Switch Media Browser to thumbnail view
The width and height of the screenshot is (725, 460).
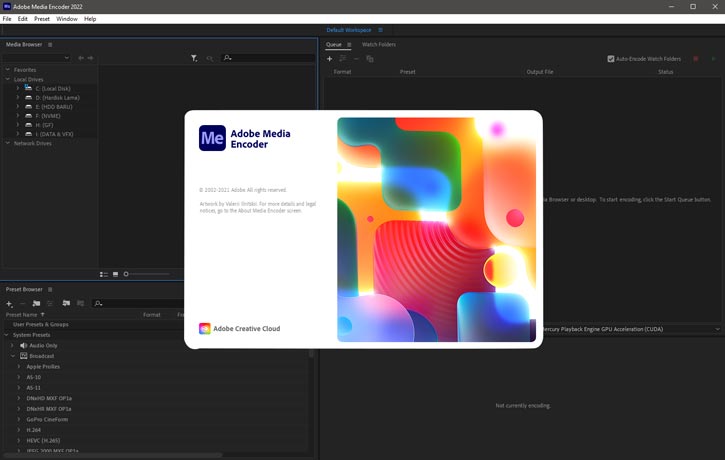click(116, 274)
